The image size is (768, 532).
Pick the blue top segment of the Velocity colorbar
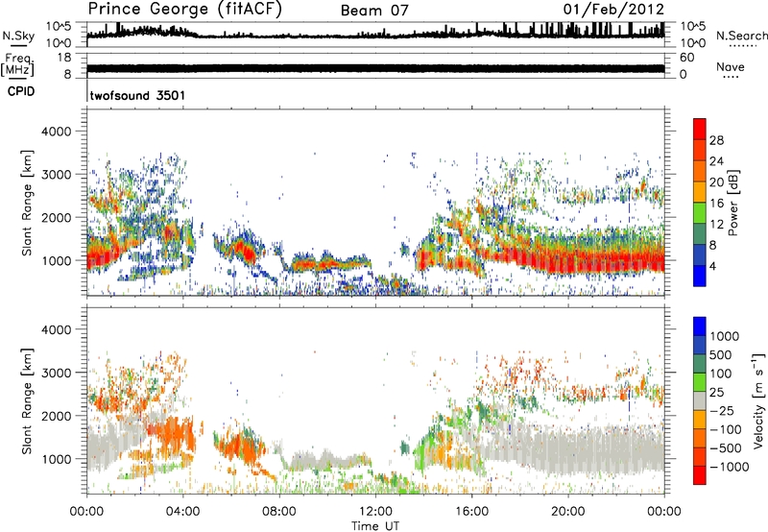coord(700,326)
